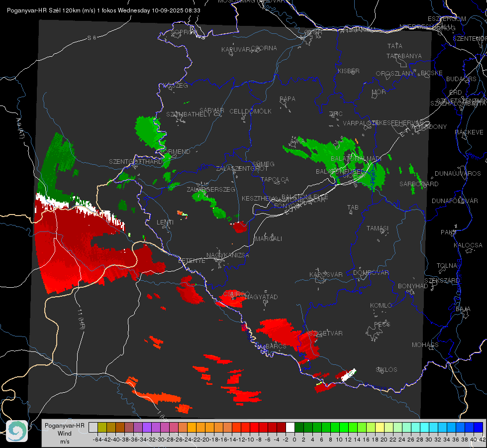
Task: Click the RACKEVE city label
Action: pyautogui.click(x=469, y=132)
